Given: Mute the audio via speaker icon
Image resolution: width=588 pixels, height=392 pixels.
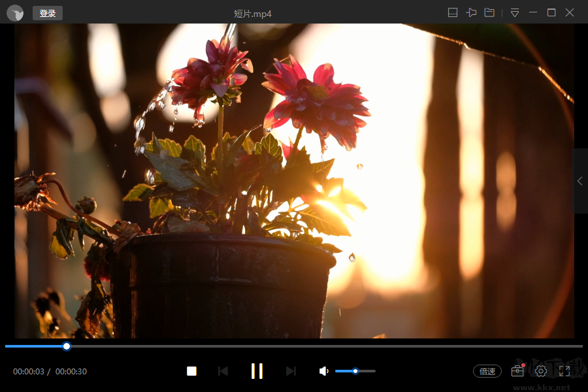Looking at the screenshot, I should pyautogui.click(x=323, y=371).
